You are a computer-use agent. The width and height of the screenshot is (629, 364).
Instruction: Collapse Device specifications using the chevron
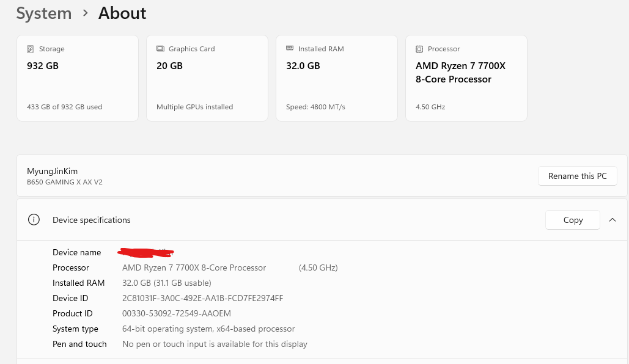612,220
